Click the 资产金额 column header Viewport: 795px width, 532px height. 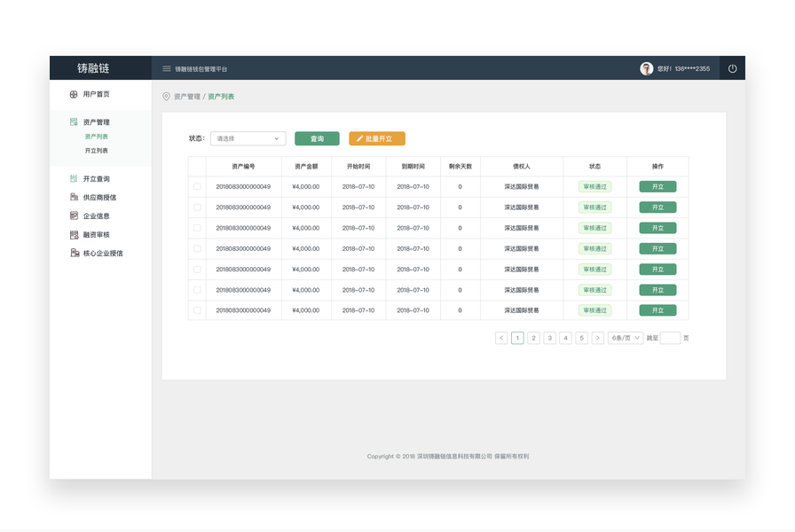(306, 166)
